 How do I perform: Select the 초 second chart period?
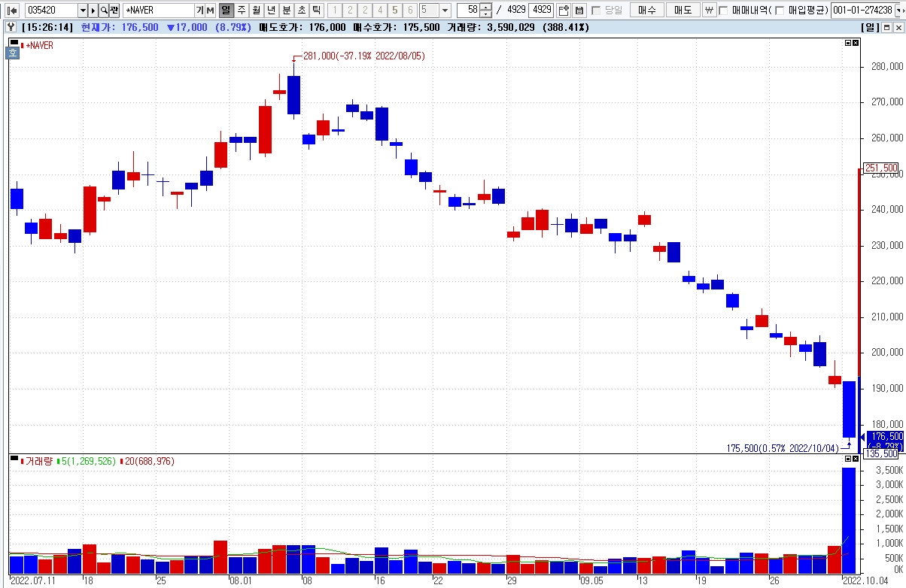[302, 11]
